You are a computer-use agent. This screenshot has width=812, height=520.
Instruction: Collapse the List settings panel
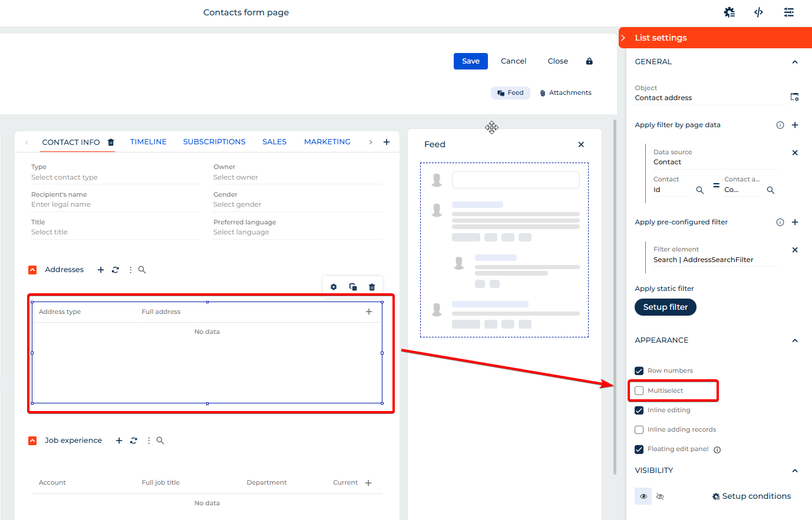[x=623, y=38]
